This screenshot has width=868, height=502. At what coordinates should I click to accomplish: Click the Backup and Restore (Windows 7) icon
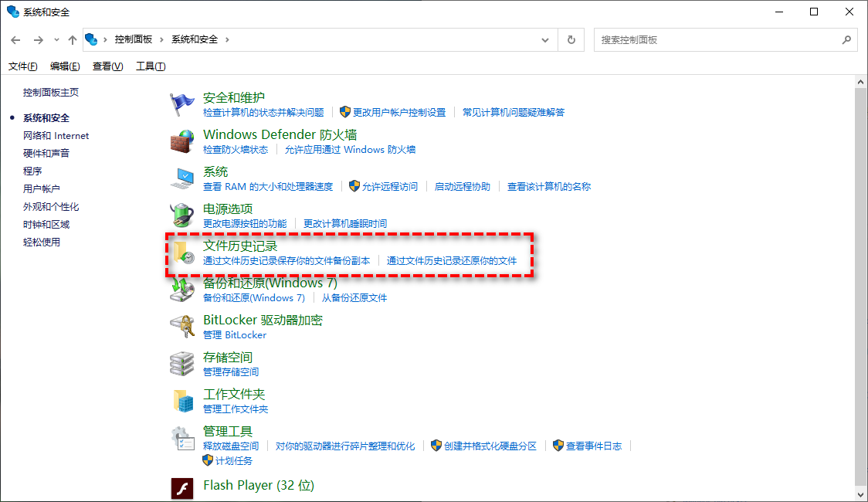pos(181,290)
